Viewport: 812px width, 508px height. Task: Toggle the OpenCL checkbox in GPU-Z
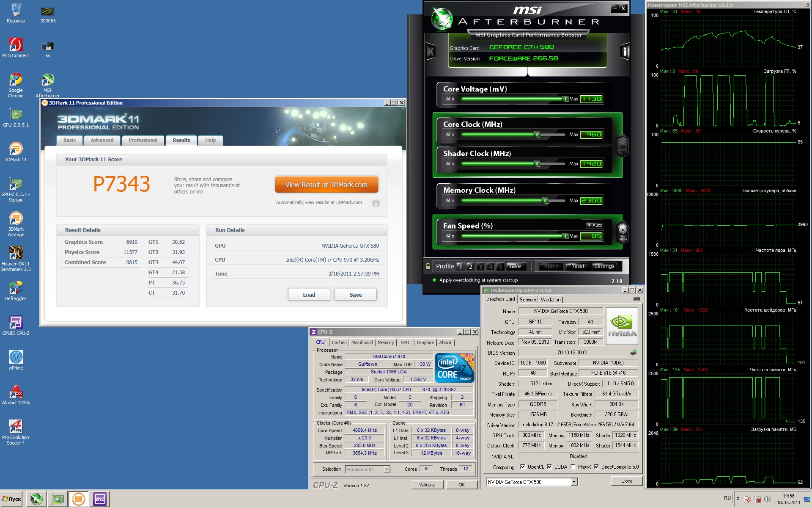[523, 467]
